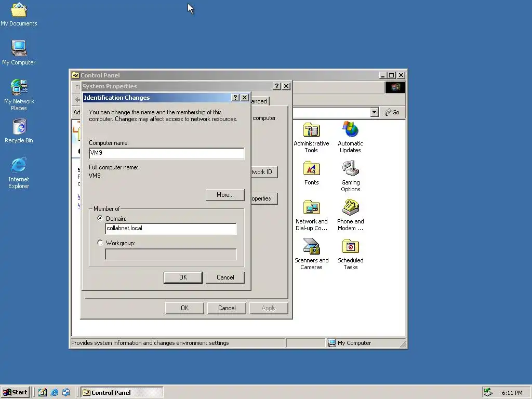The height and width of the screenshot is (399, 532).
Task: Close the Identification Changes dialog
Action: 245,97
